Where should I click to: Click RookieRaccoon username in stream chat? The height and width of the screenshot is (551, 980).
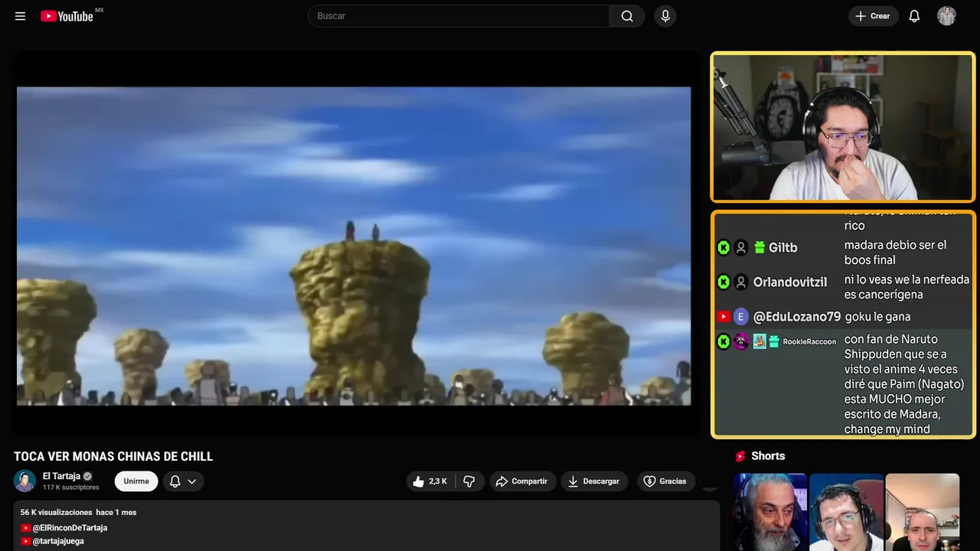(x=809, y=341)
